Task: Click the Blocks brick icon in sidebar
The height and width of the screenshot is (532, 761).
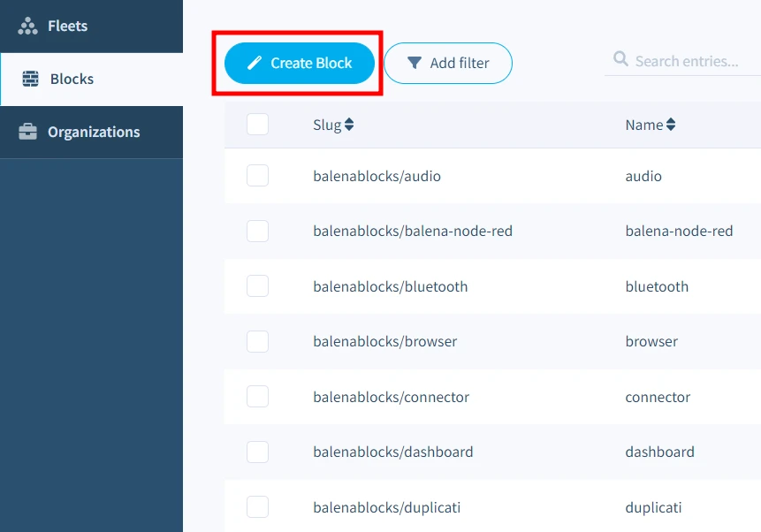Action: point(31,79)
